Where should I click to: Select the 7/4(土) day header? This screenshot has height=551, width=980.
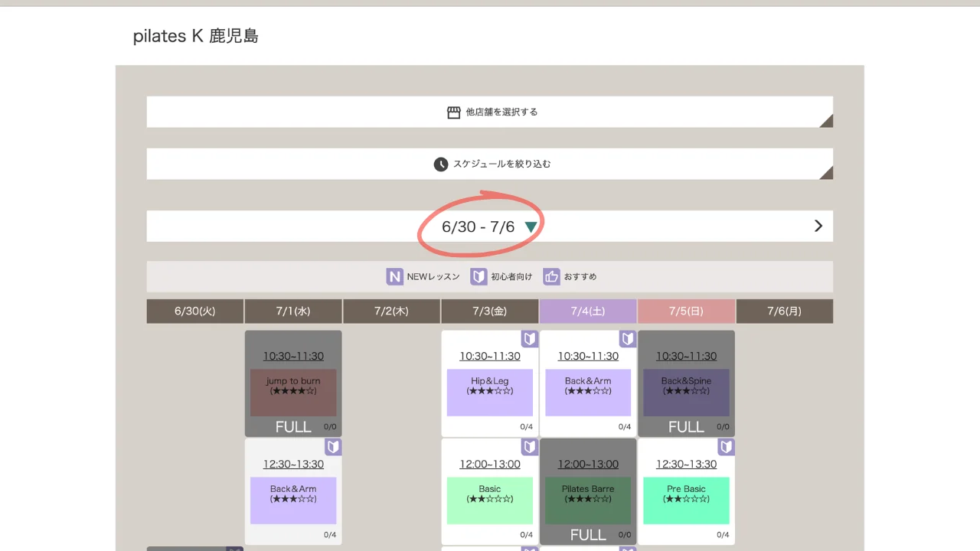coord(588,311)
